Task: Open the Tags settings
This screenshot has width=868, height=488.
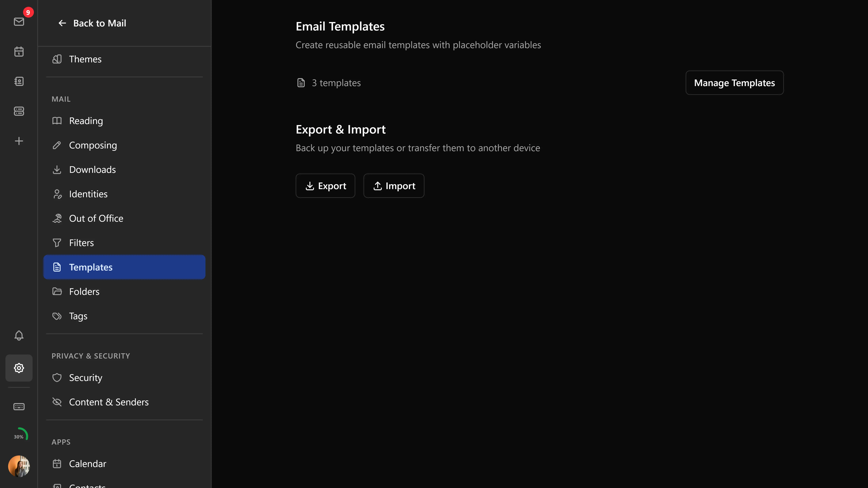Action: [124, 316]
